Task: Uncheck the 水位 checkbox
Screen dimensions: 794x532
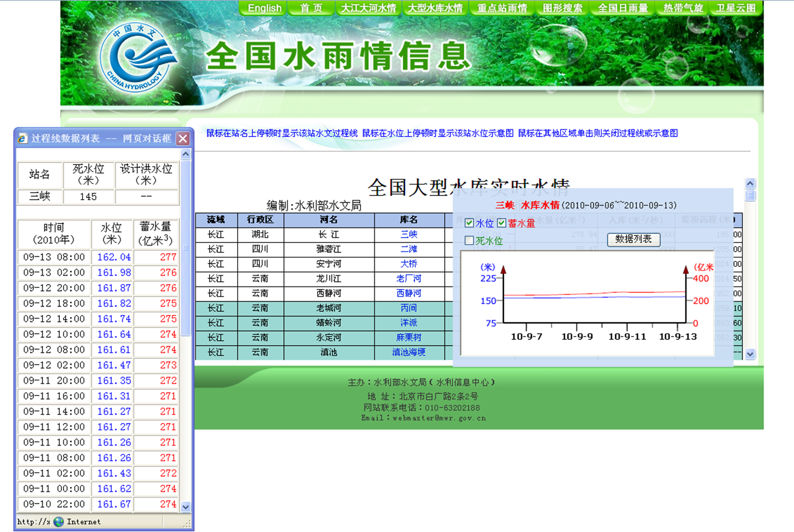Action: (x=469, y=223)
